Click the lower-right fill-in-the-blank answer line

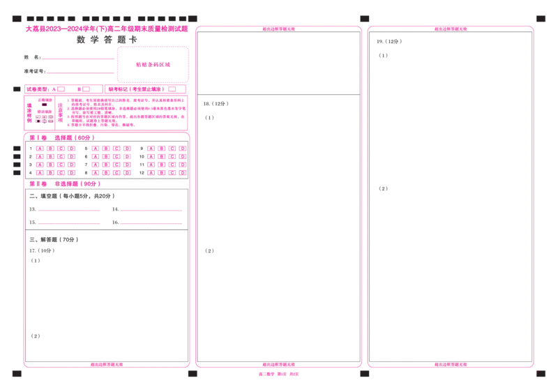[151, 225]
